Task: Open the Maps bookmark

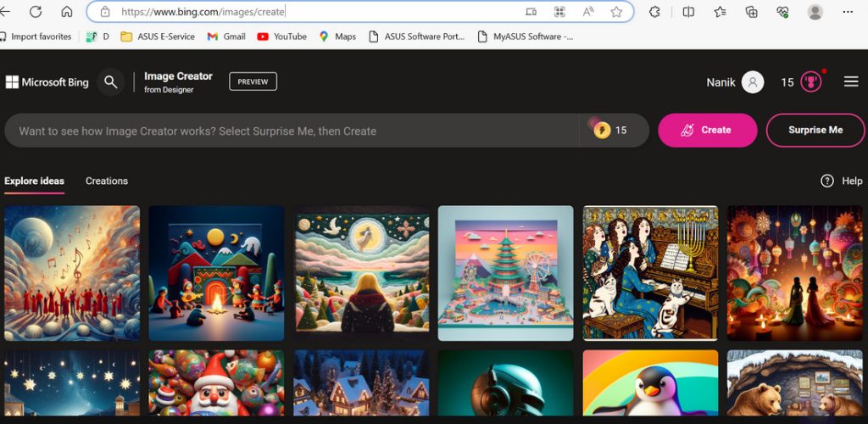Action: [x=337, y=36]
